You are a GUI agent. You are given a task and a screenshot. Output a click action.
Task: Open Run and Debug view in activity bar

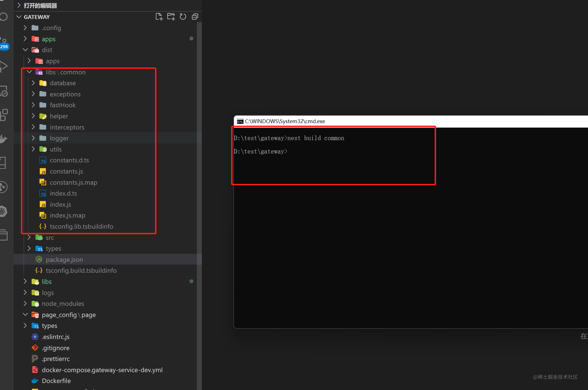pyautogui.click(x=3, y=67)
